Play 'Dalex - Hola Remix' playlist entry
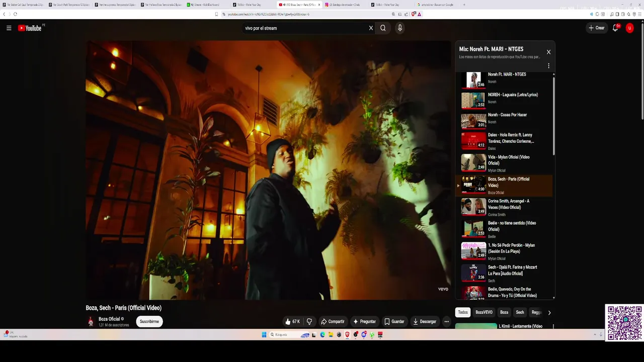This screenshot has height=362, width=644. 503,141
